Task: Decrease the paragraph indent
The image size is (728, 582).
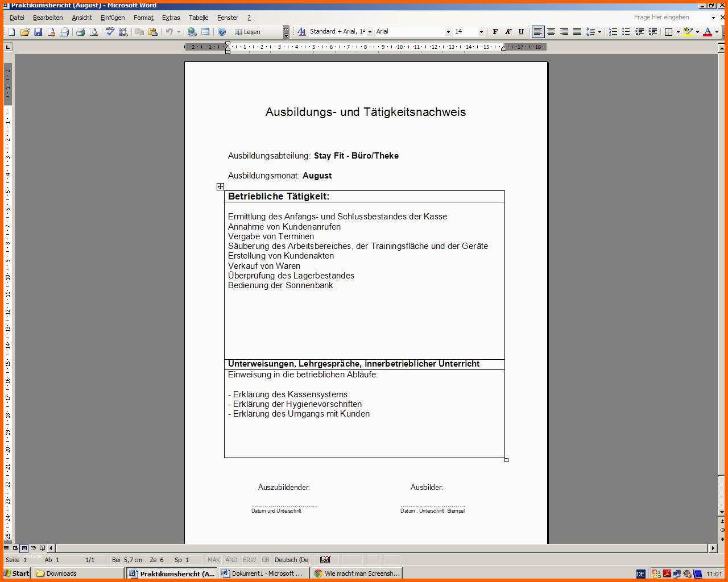Action: click(x=639, y=32)
